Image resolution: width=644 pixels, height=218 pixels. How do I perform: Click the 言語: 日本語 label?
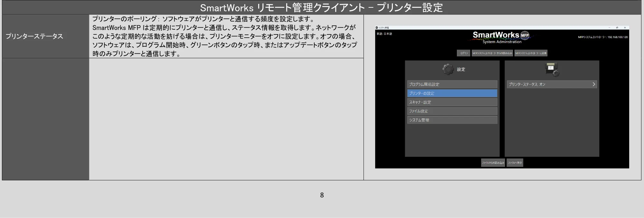(384, 34)
